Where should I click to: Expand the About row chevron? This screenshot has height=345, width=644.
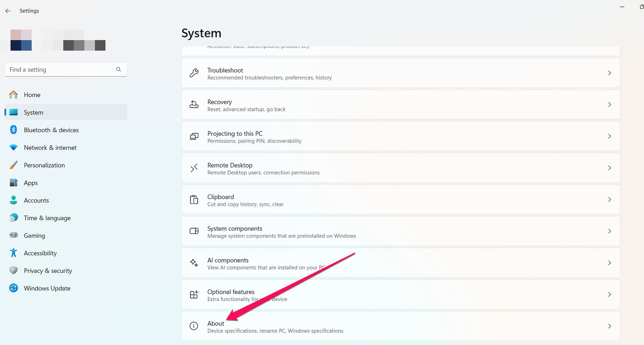[609, 326]
